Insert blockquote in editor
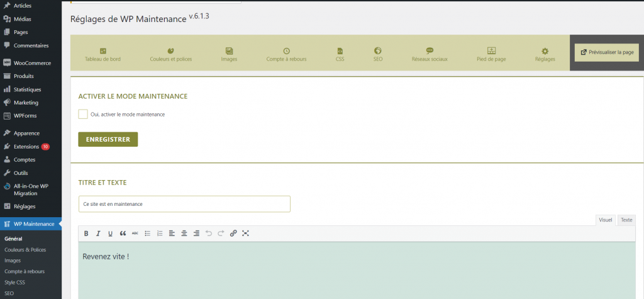644x299 pixels. click(123, 233)
